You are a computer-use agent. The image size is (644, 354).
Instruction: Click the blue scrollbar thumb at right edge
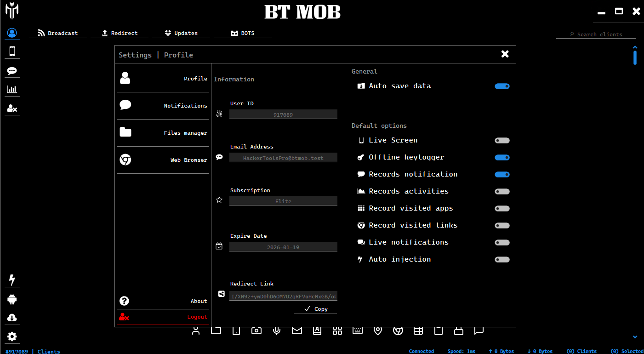point(635,58)
